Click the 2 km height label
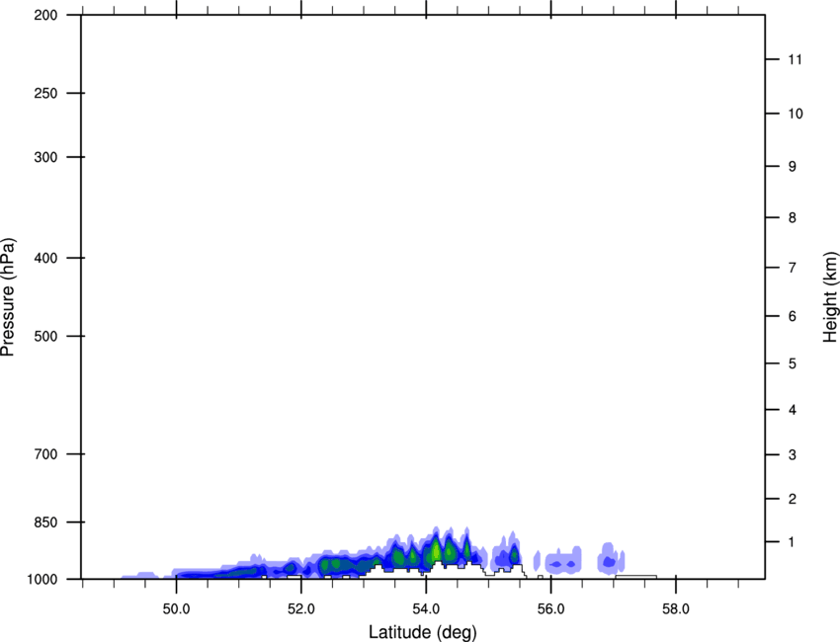The image size is (840, 642). (x=793, y=499)
